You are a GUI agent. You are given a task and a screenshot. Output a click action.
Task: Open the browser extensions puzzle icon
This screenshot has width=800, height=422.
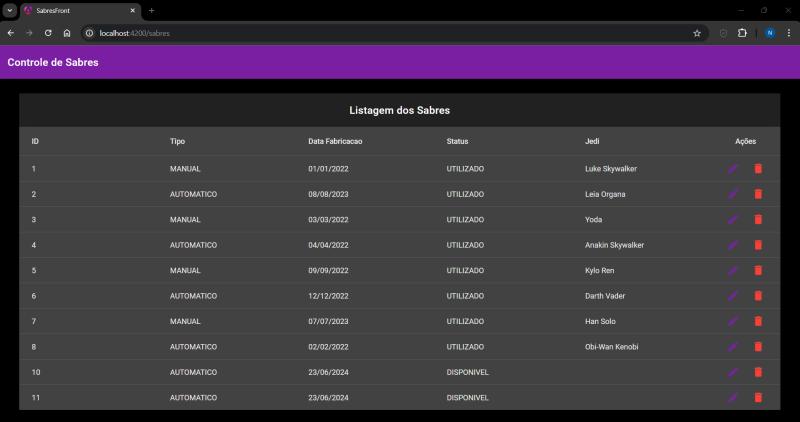[742, 33]
